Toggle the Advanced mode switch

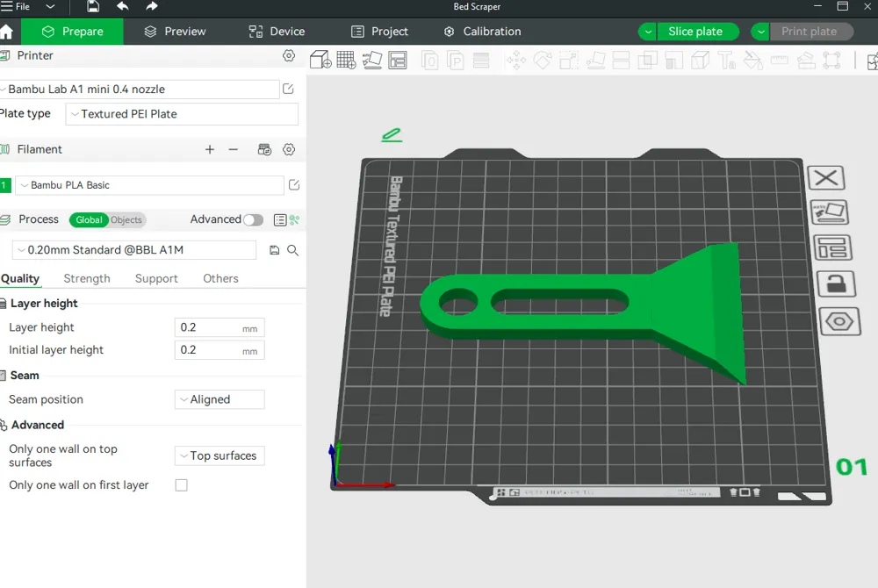(253, 220)
